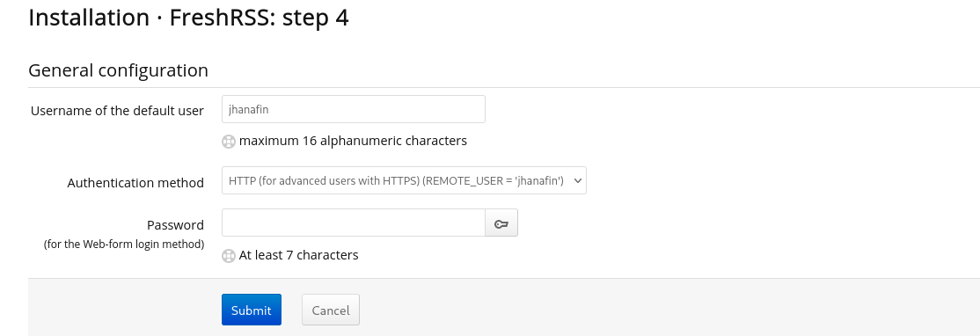This screenshot has width=980, height=336.
Task: Click the 'General configuration' heading
Action: coord(118,70)
